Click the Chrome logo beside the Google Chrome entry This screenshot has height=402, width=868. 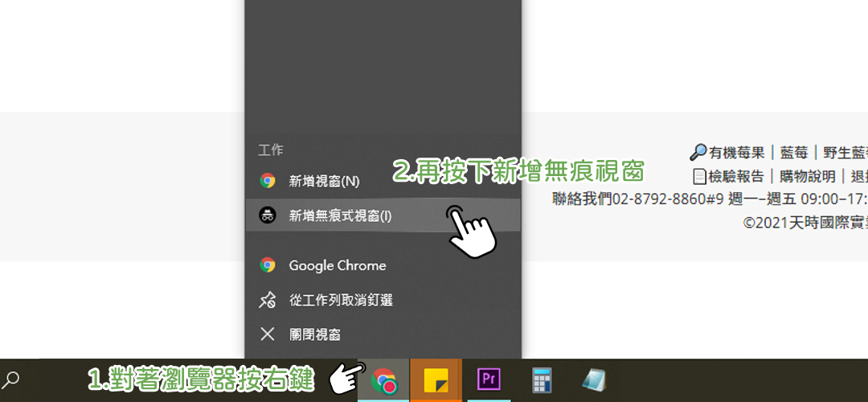268,265
